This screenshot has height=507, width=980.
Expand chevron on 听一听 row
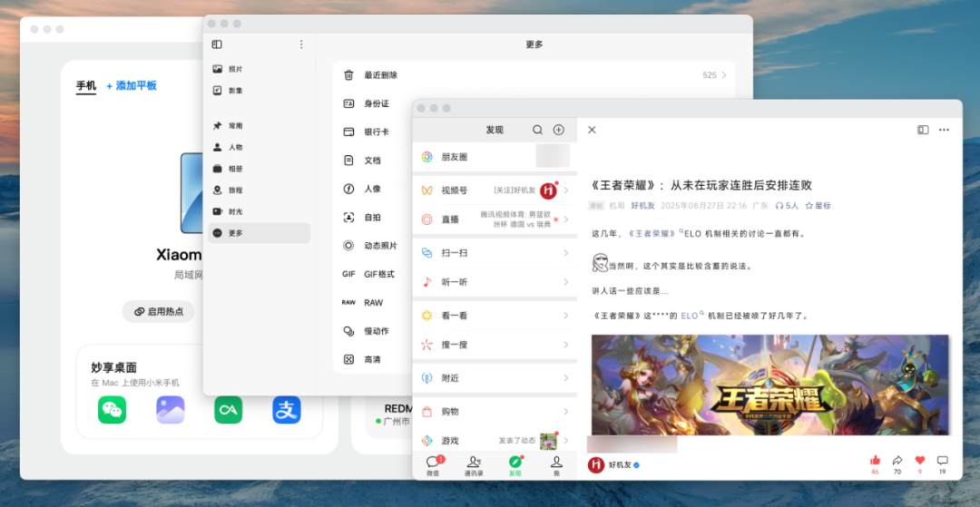click(x=565, y=282)
